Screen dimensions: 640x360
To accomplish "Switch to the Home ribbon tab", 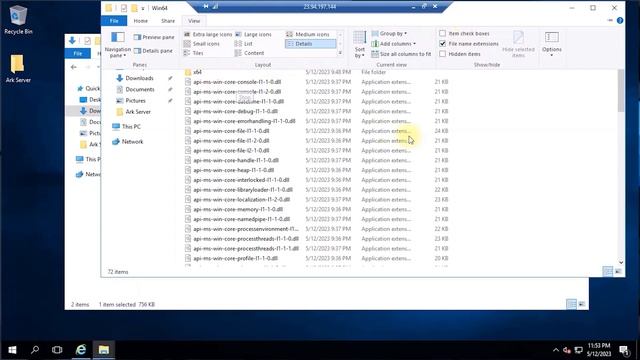I will (x=141, y=21).
